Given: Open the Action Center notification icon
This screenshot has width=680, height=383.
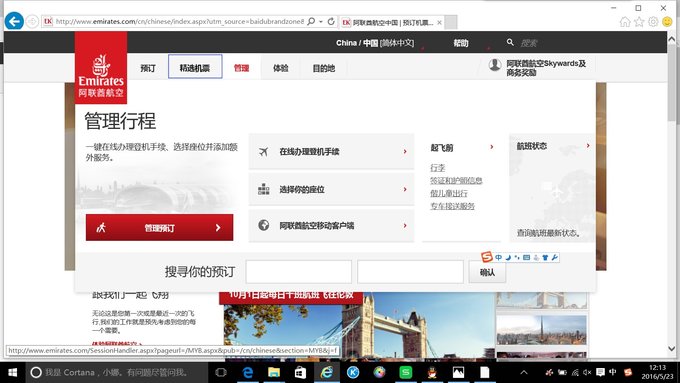Looking at the screenshot, I should point(600,372).
